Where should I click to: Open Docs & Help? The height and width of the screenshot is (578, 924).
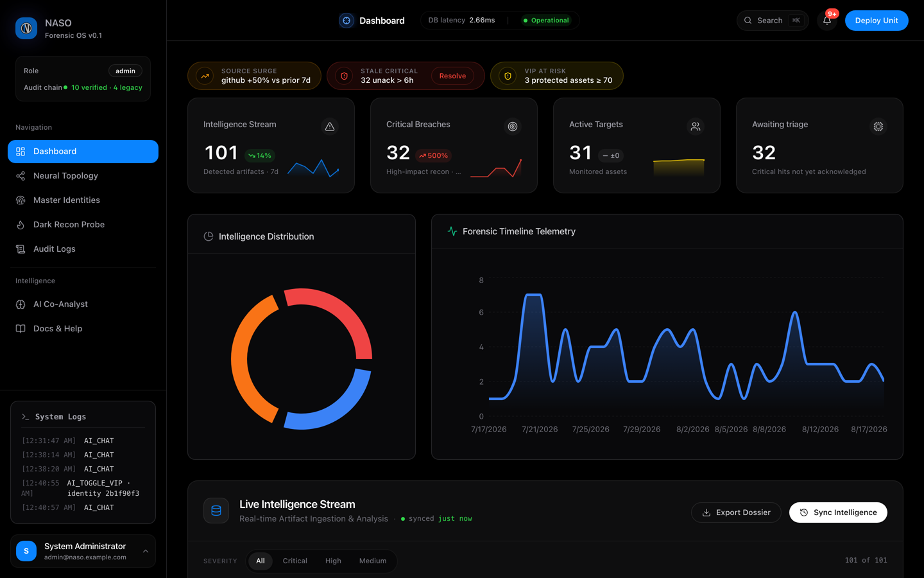tap(83, 329)
